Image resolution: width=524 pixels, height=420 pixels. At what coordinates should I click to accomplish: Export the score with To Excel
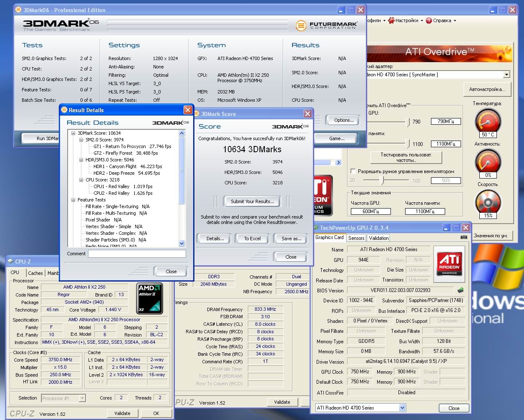tap(252, 239)
